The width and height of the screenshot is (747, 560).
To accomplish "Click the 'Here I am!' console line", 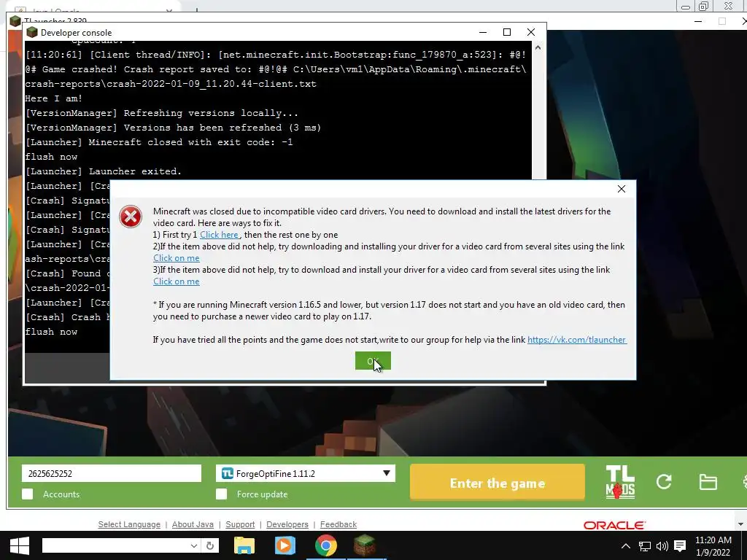I will pyautogui.click(x=54, y=98).
